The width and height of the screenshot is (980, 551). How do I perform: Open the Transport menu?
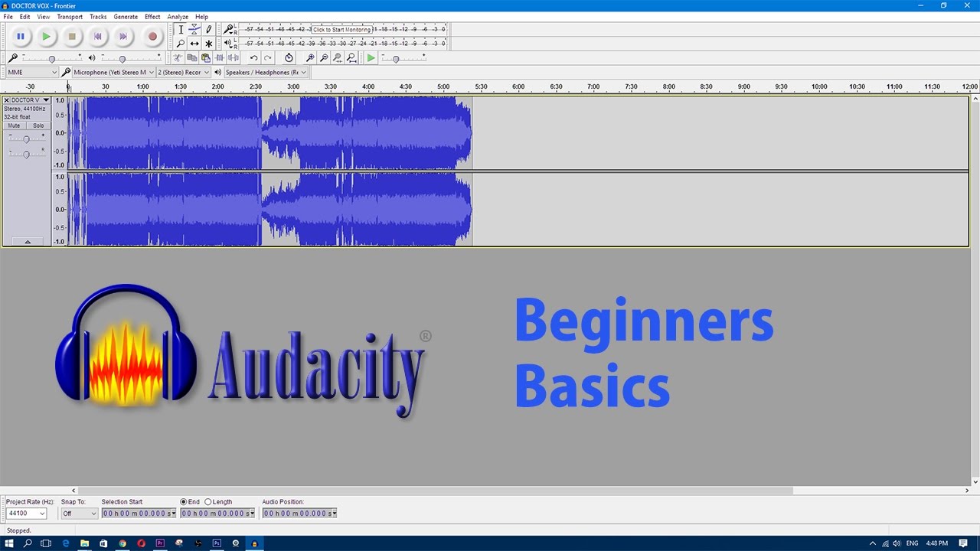(x=70, y=16)
